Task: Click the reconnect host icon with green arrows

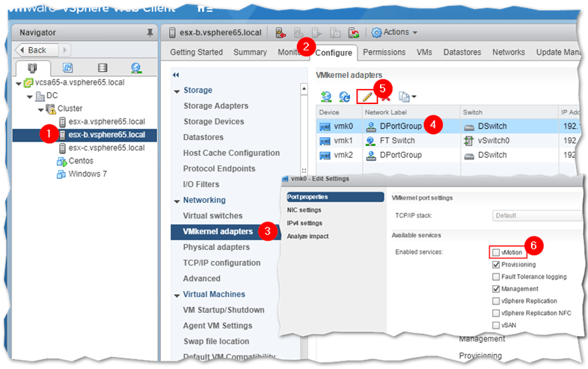Action: [x=354, y=33]
